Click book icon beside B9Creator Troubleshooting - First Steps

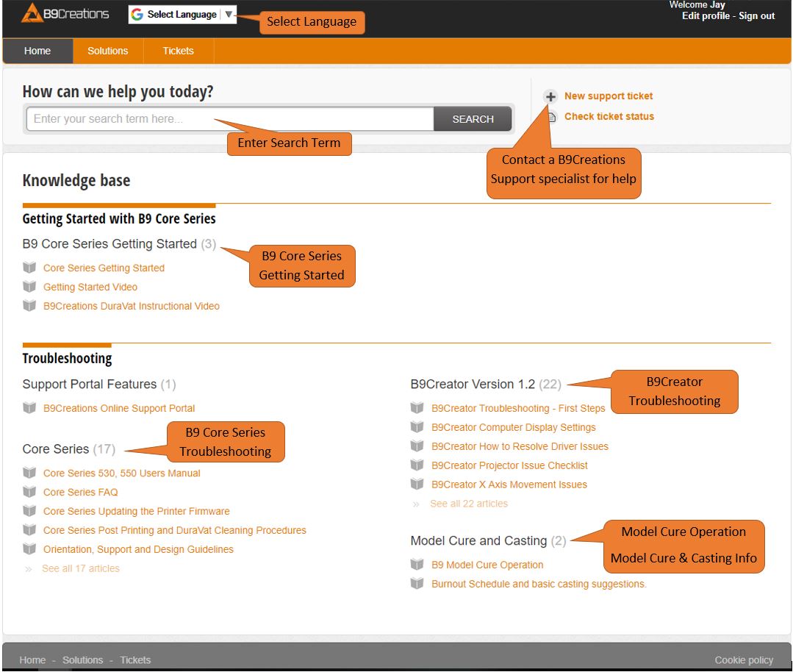click(x=417, y=408)
